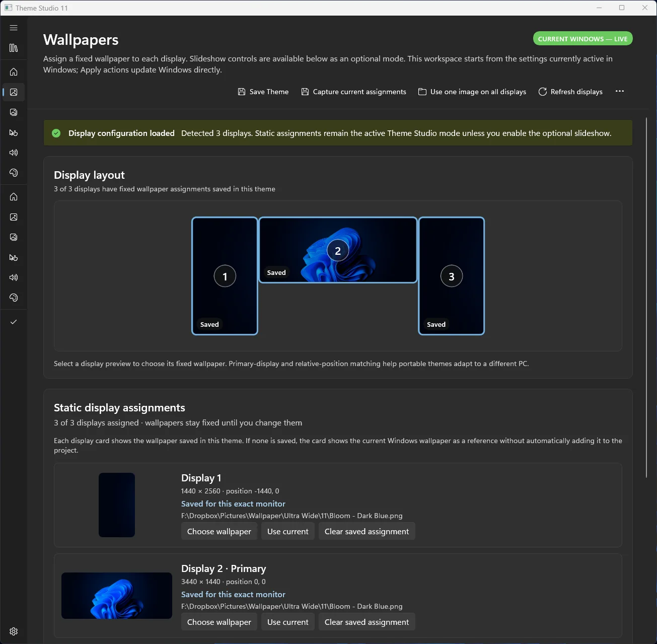Open the more options ellipsis menu
Viewport: 657px width, 644px height.
pyautogui.click(x=620, y=91)
